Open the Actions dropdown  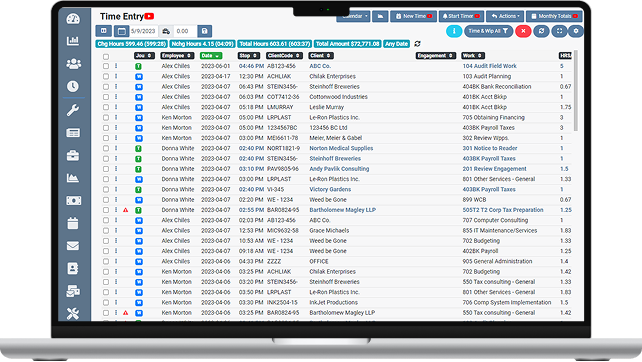click(505, 16)
